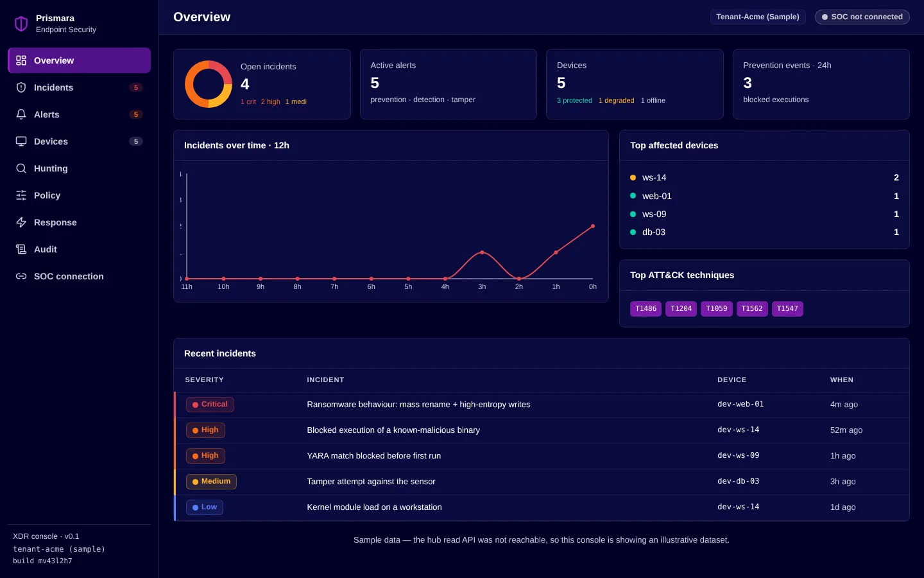Click the Alerts bell icon
The width and height of the screenshot is (924, 578).
[21, 114]
